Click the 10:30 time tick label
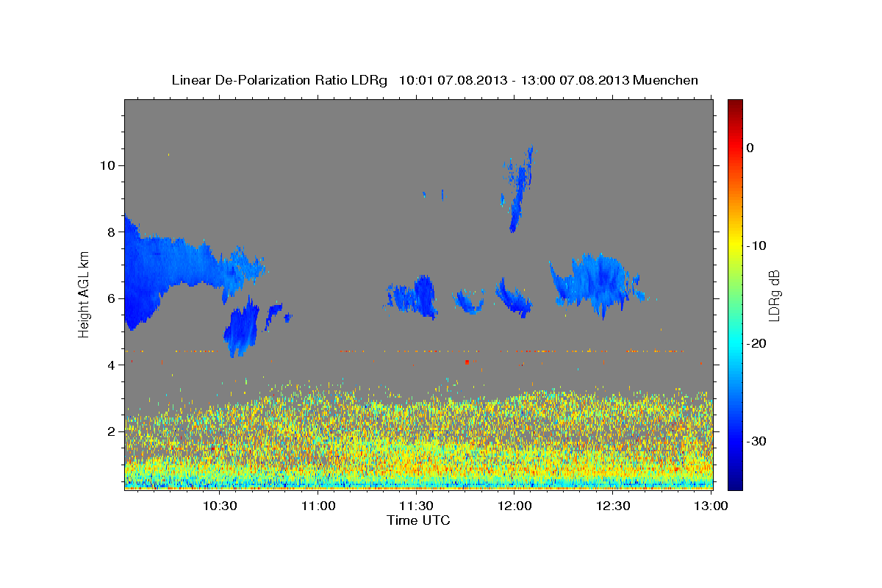This screenshot has width=882, height=588. [220, 506]
